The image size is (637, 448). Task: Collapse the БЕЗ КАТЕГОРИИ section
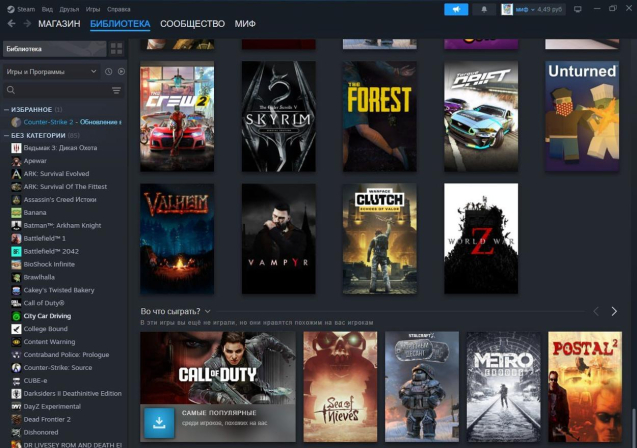pos(6,135)
